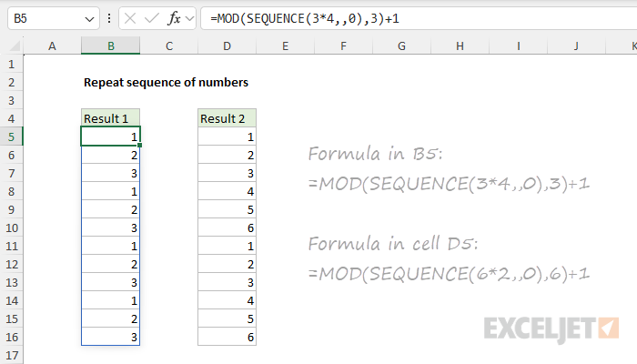Select cell D13 containing 3
This screenshot has height=364, width=637.
(x=227, y=282)
